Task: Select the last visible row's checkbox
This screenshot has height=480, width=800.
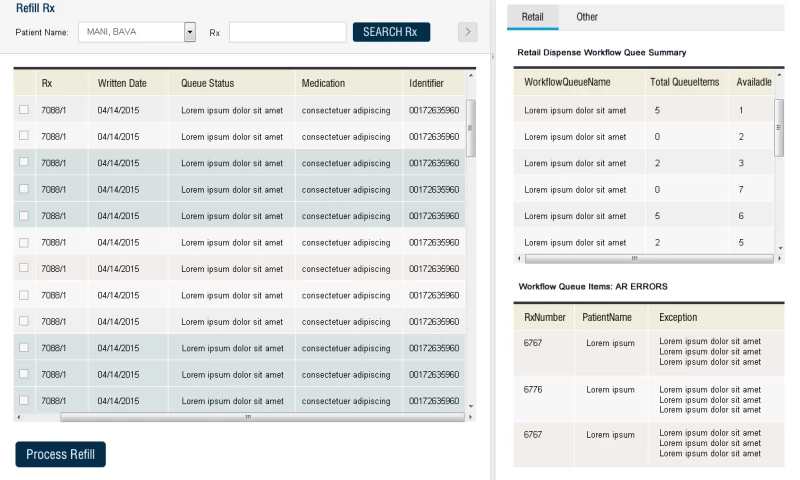Action: (24, 400)
